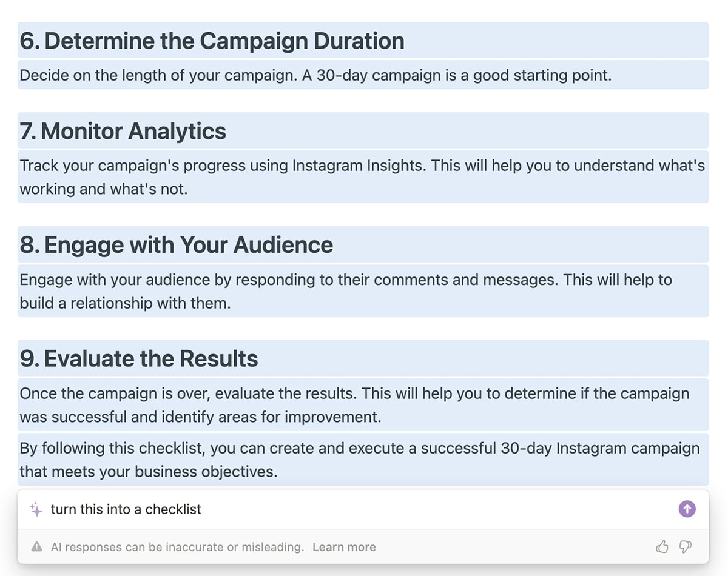Viewport: 728px width, 576px height.
Task: Click the line 'working and what's not.'
Action: click(104, 189)
